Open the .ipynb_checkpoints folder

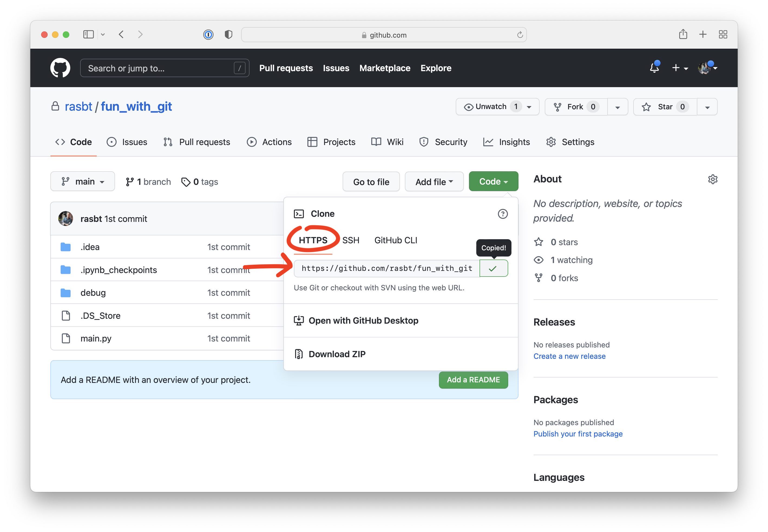pyautogui.click(x=119, y=270)
